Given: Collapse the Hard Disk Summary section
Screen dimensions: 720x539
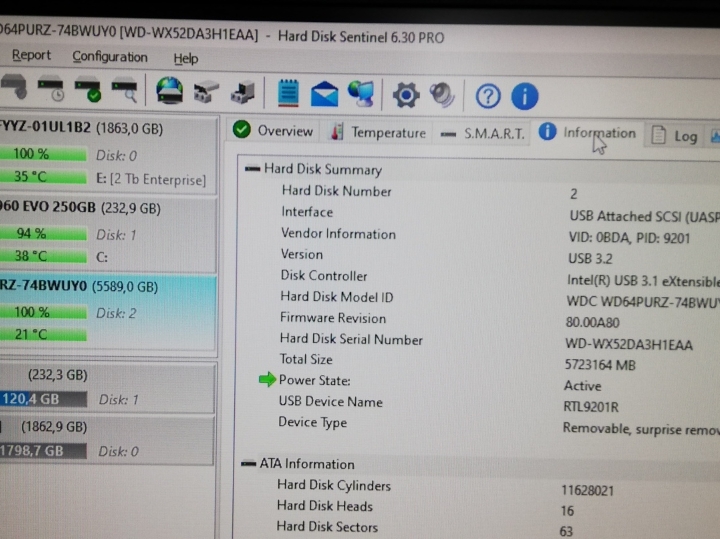Looking at the screenshot, I should tap(252, 169).
